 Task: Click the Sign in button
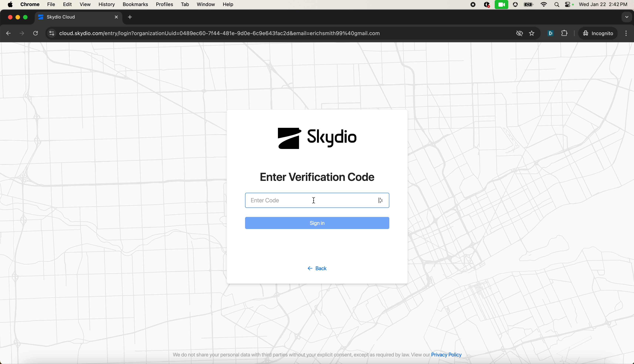(317, 223)
